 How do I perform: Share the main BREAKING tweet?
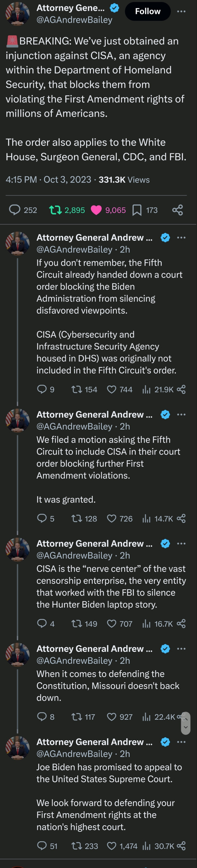(178, 210)
